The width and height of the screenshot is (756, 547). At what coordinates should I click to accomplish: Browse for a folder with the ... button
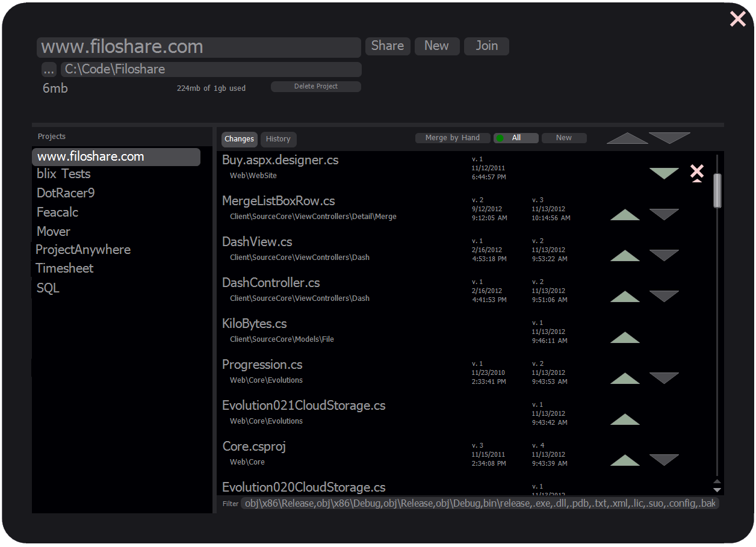point(49,69)
